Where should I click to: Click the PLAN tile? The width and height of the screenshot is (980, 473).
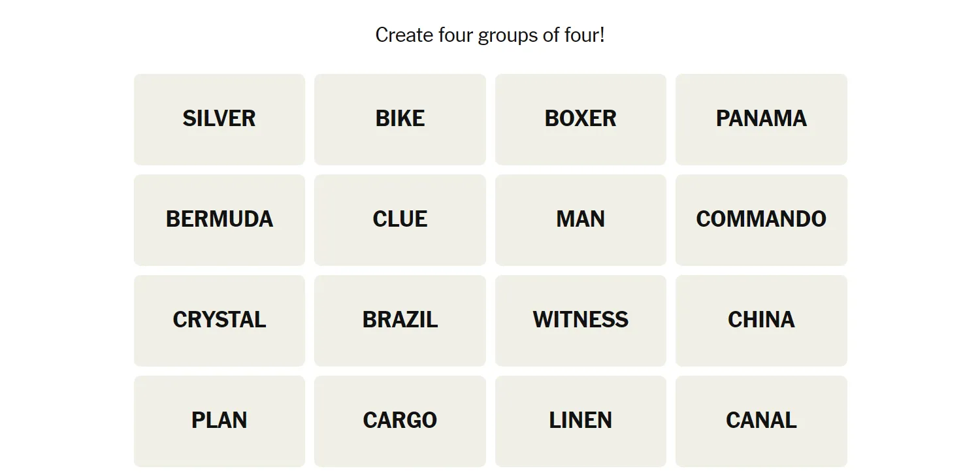click(x=220, y=421)
